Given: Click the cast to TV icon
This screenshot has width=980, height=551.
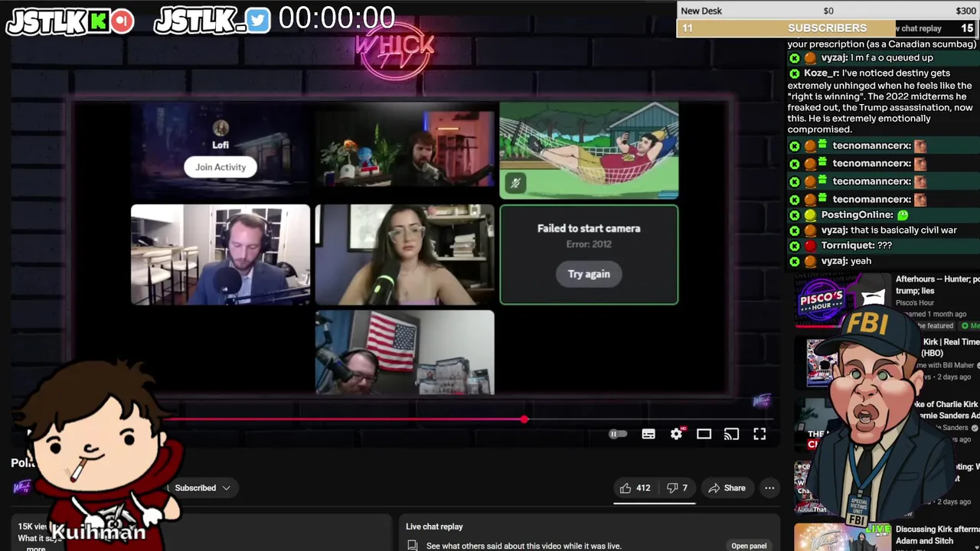Looking at the screenshot, I should 731,435.
